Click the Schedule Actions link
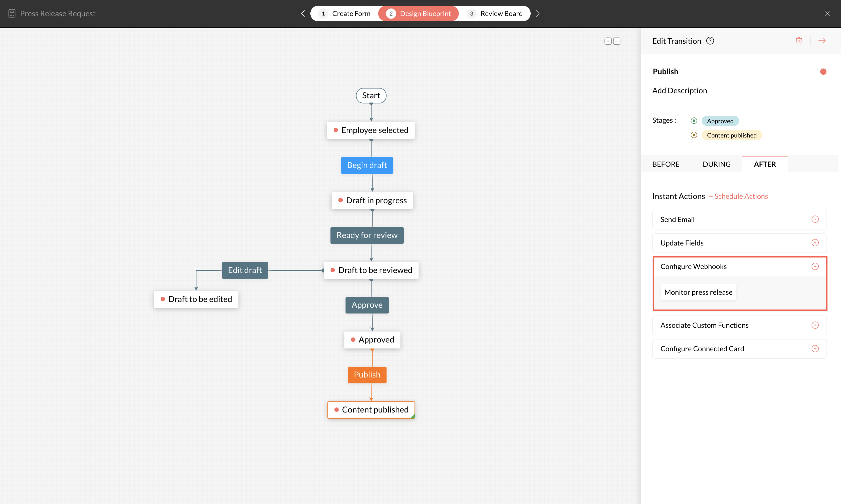Viewport: 841px width, 504px height. pos(738,196)
